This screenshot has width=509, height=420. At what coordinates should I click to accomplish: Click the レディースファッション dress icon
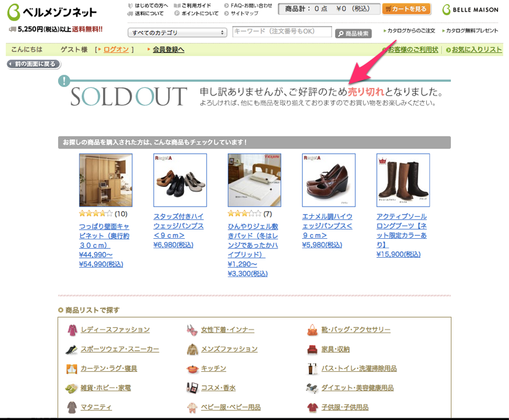coord(72,330)
